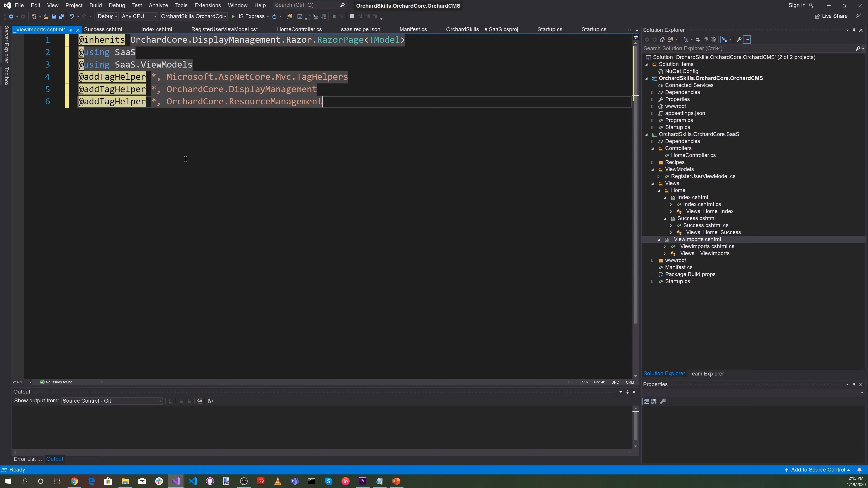The height and width of the screenshot is (488, 868).
Task: Open the File menu
Action: point(19,5)
